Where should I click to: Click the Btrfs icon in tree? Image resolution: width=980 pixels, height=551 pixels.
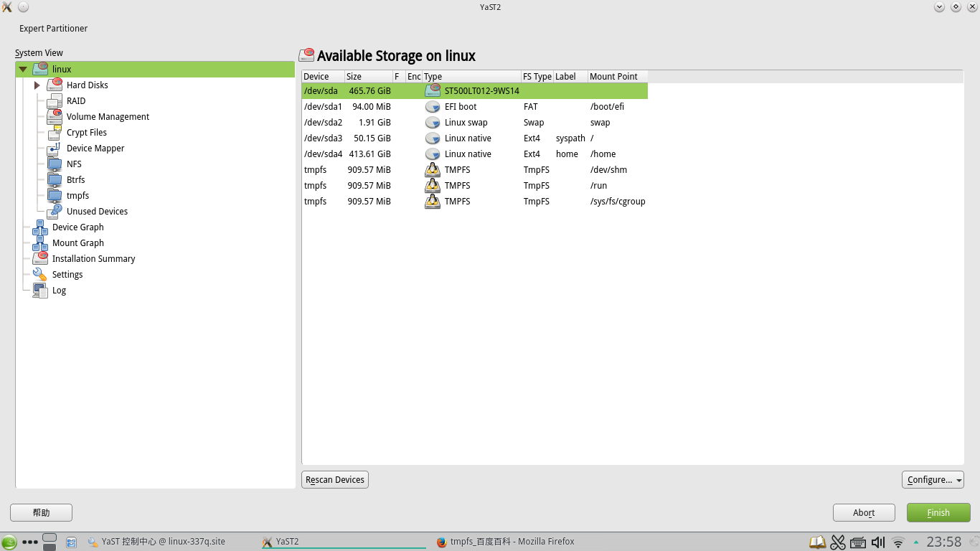click(55, 179)
